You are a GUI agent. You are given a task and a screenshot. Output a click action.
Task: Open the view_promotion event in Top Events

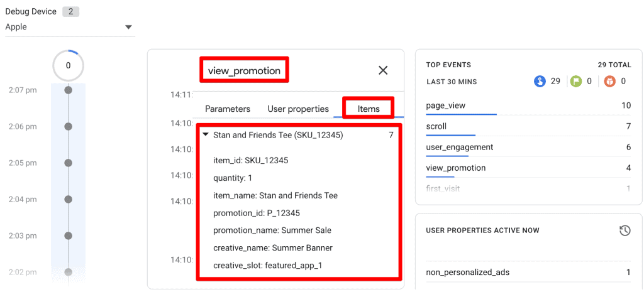(528, 168)
